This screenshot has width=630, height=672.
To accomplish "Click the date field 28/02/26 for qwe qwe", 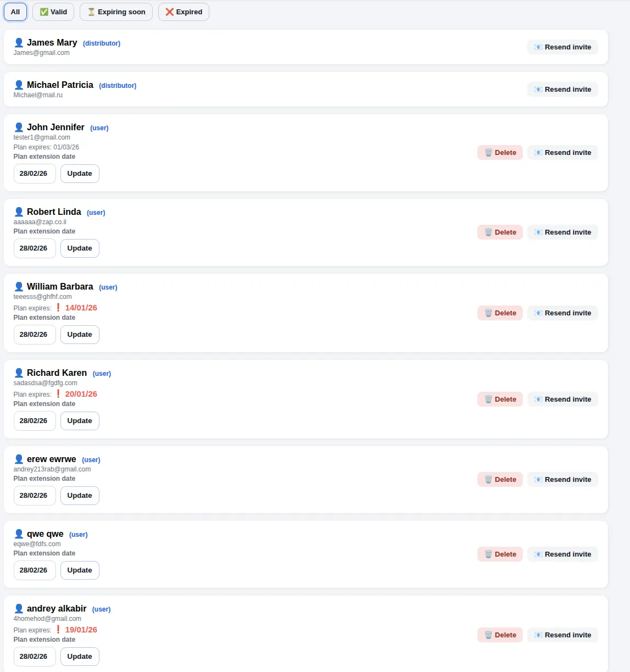I will click(34, 570).
